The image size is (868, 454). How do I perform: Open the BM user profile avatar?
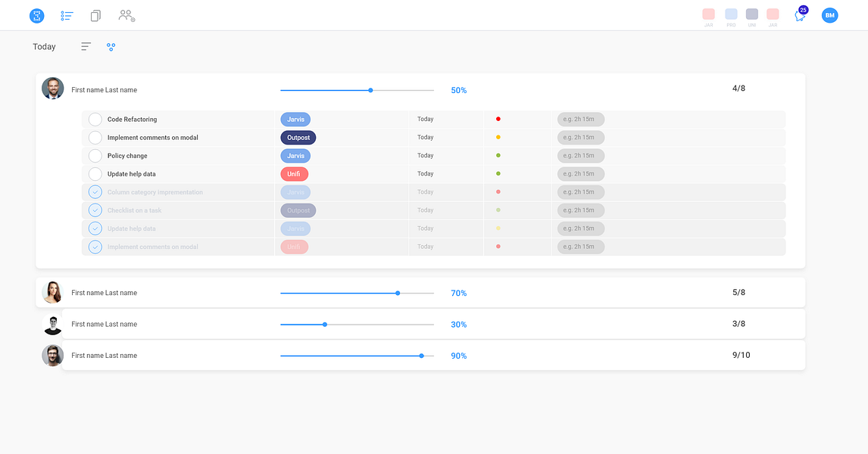click(830, 15)
